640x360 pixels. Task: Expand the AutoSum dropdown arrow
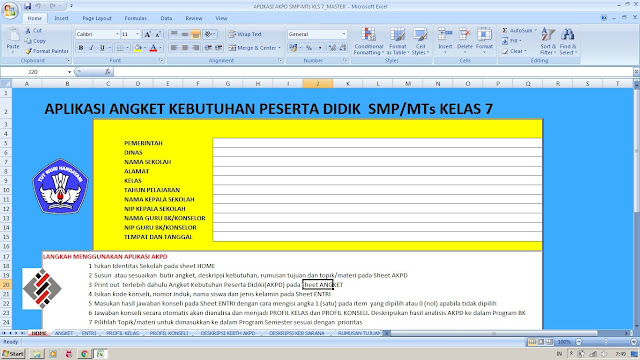coord(536,31)
